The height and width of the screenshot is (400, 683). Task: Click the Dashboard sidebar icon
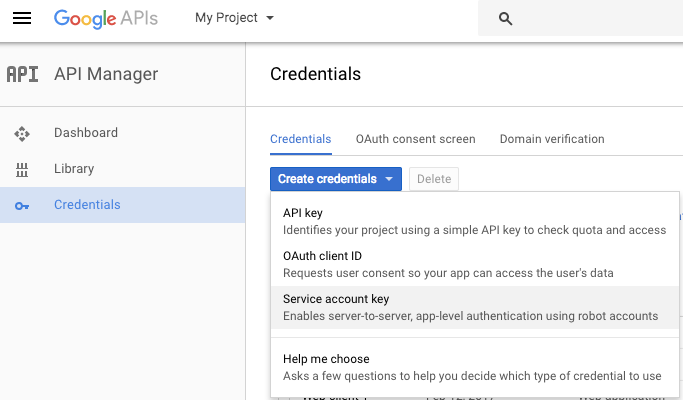tap(22, 133)
